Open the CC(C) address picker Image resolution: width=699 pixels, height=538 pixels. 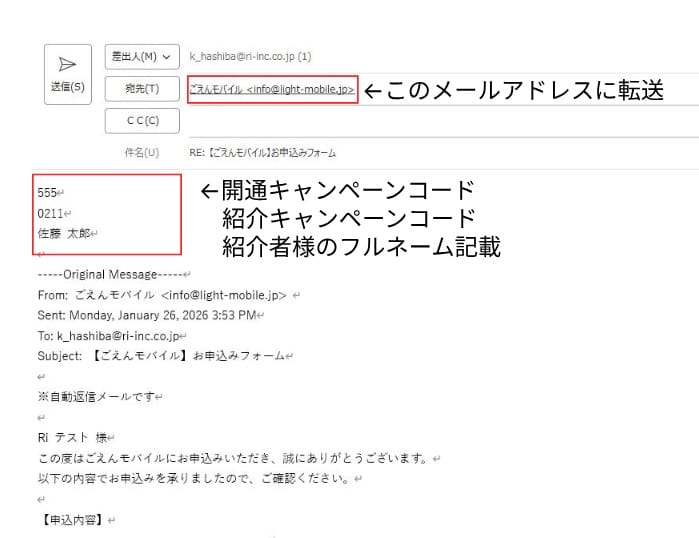pyautogui.click(x=142, y=121)
